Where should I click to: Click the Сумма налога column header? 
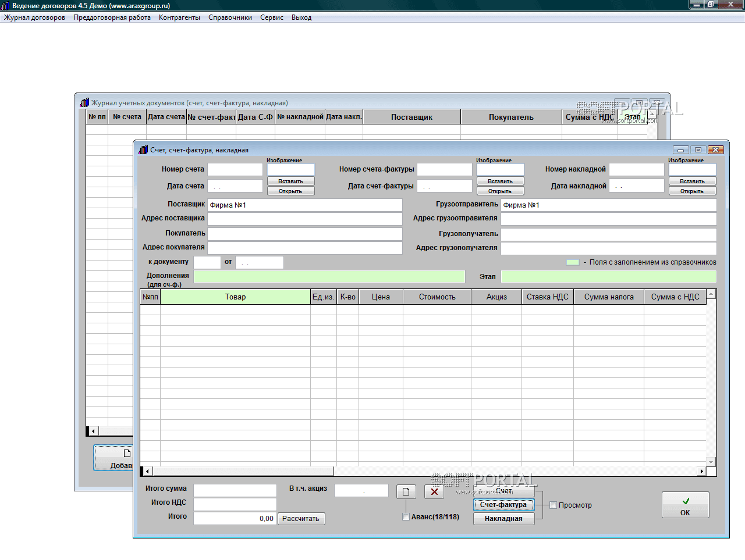click(x=609, y=297)
